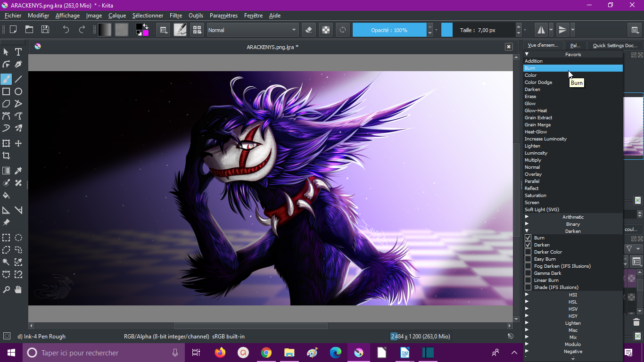Screen dimensions: 644x362
Task: Open an existing file via folder icon
Action: 29,30
